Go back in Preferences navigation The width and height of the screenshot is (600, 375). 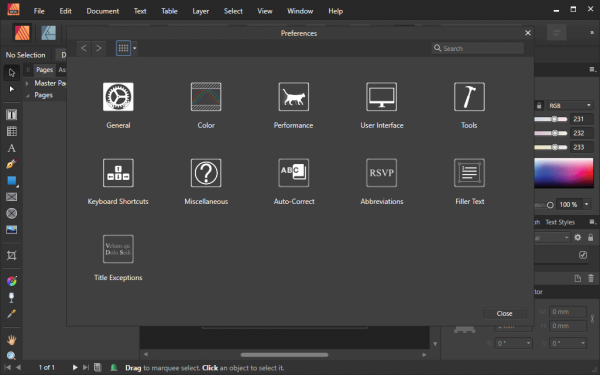coord(84,48)
